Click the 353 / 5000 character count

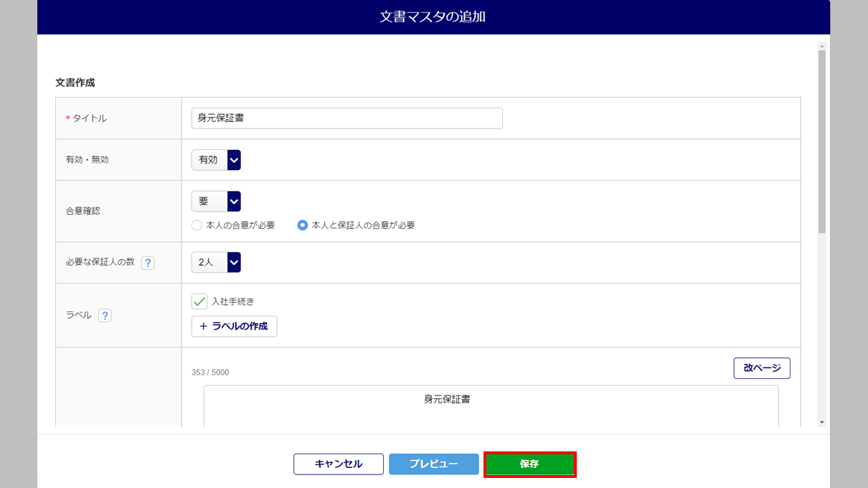click(x=210, y=372)
